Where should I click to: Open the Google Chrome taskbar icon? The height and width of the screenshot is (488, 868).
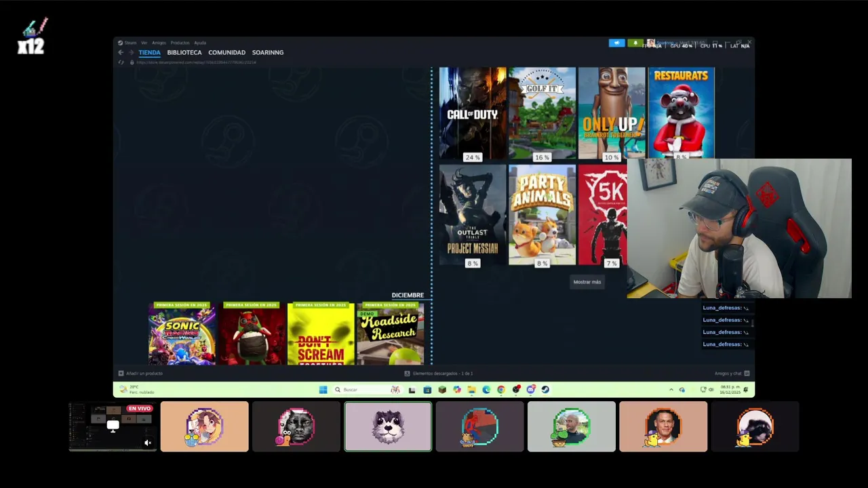click(x=501, y=390)
